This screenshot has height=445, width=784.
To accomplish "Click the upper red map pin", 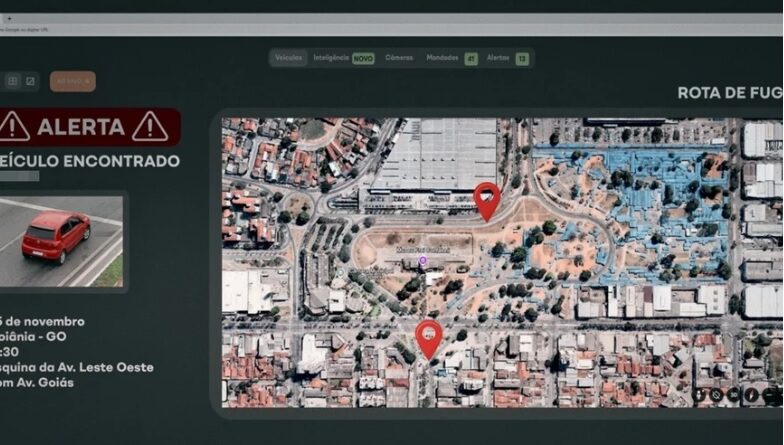I will 487,199.
